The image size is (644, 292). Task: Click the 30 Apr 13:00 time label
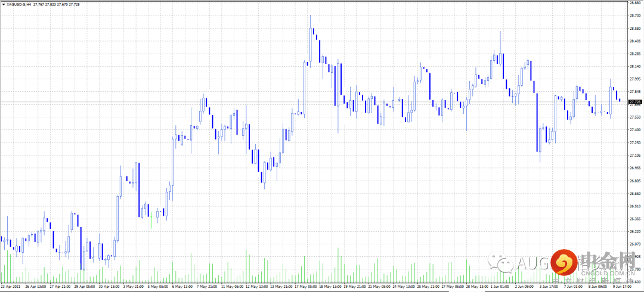[x=110, y=285]
